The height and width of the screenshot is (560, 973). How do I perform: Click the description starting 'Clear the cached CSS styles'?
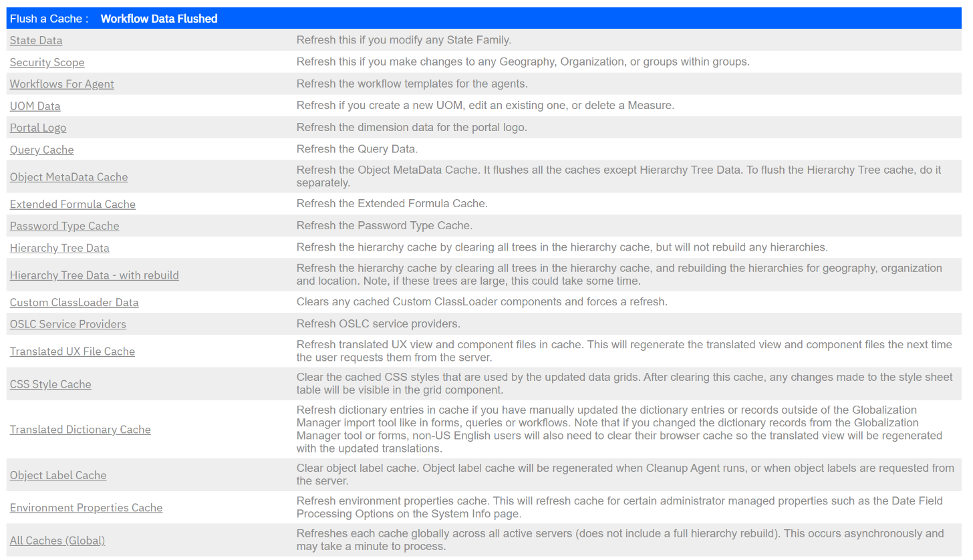[x=625, y=384]
